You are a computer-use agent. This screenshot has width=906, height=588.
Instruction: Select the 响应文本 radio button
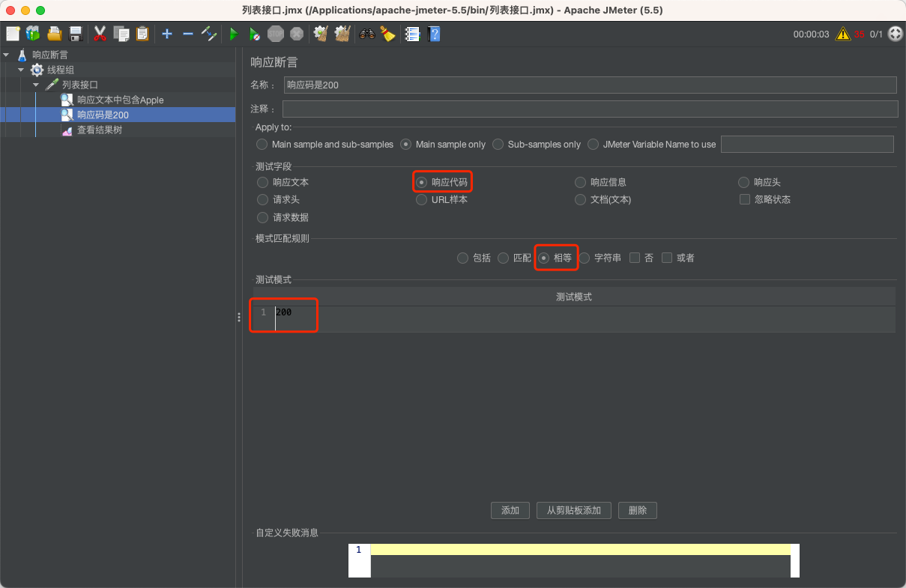click(x=262, y=181)
